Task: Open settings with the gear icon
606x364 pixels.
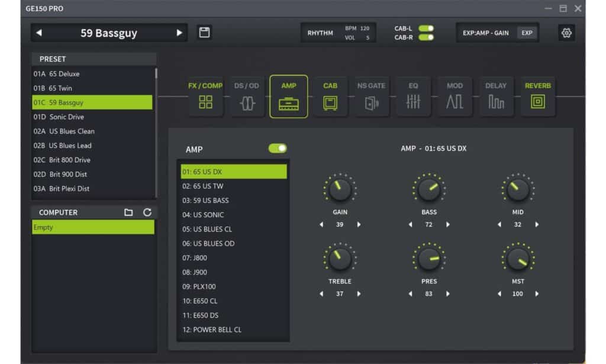Action: coord(566,33)
